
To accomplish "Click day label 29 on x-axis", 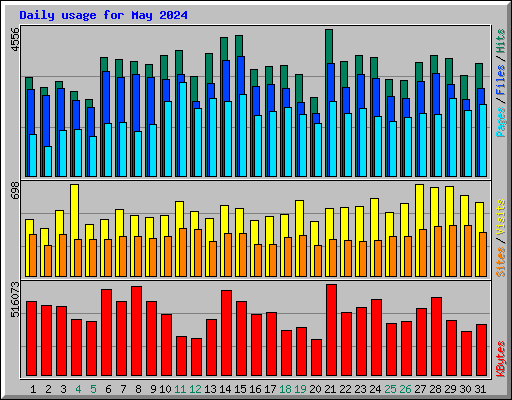I will tap(450, 389).
